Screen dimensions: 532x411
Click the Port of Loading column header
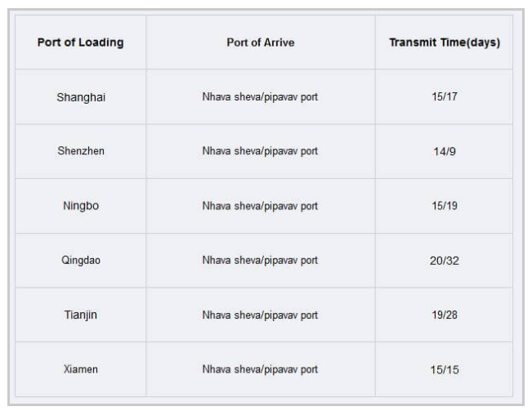[81, 43]
